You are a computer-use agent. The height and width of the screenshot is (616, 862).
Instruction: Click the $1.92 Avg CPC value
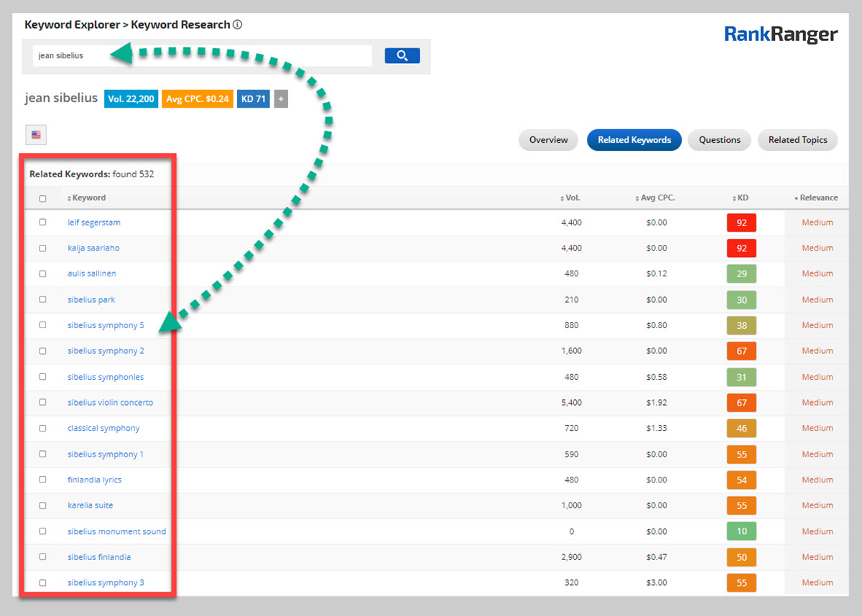point(657,402)
